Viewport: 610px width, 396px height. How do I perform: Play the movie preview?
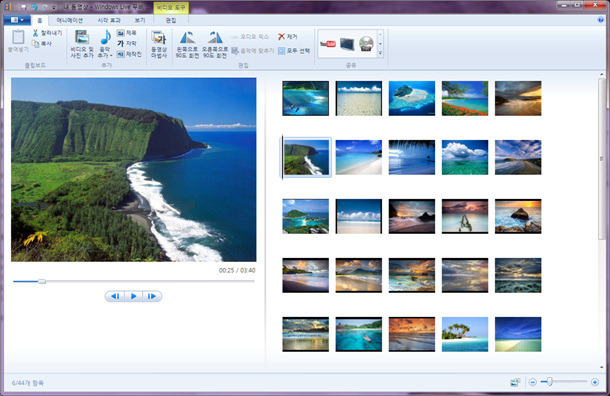coord(133,296)
